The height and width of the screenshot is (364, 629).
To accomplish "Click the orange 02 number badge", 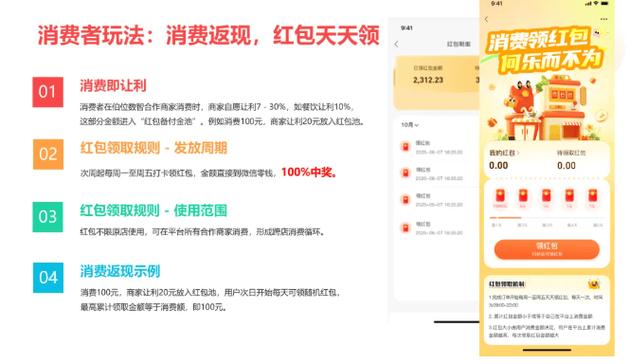I will pyautogui.click(x=48, y=154).
